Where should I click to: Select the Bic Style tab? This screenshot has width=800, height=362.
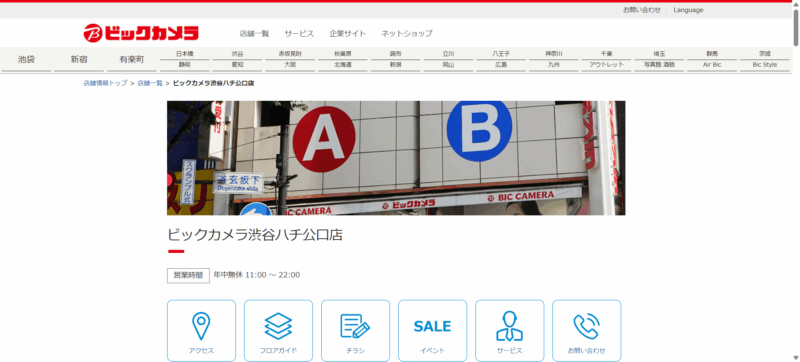[x=765, y=65]
